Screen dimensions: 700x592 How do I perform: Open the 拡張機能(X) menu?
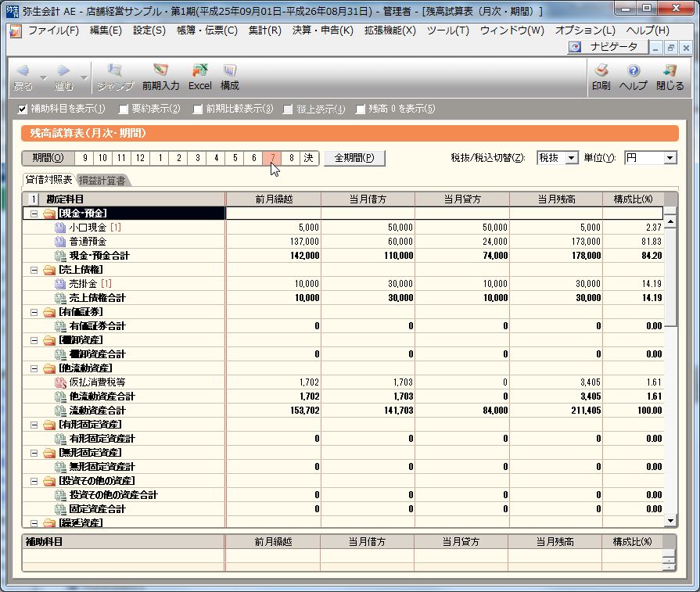click(x=389, y=30)
